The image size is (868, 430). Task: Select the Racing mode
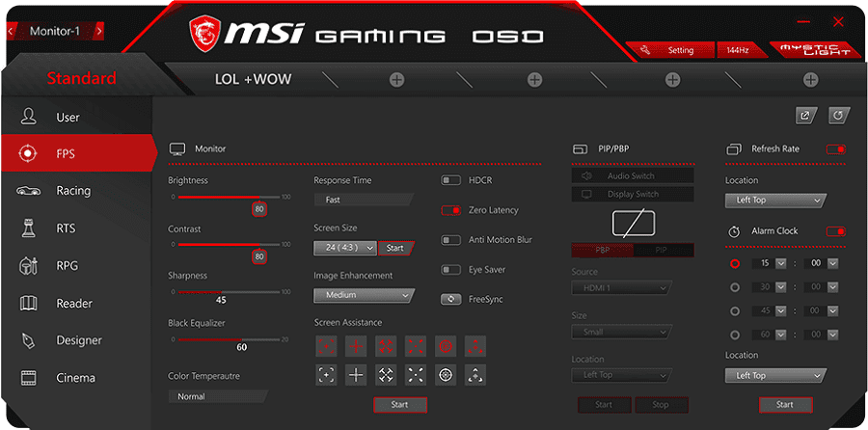point(76,191)
